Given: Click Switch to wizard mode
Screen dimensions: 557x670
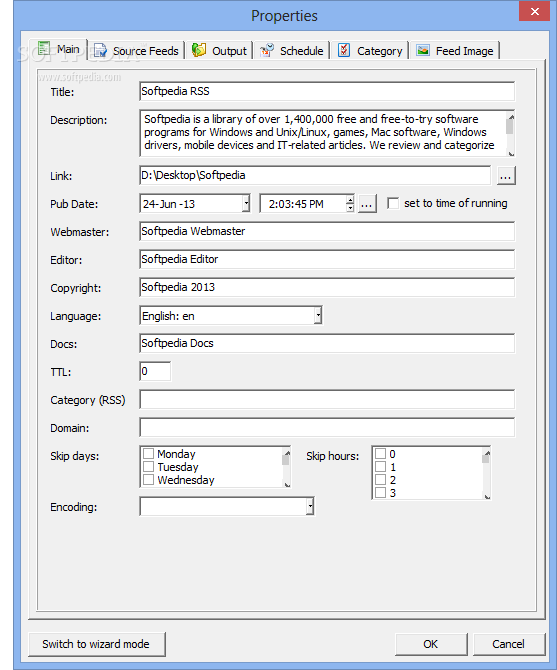Looking at the screenshot, I should [97, 644].
